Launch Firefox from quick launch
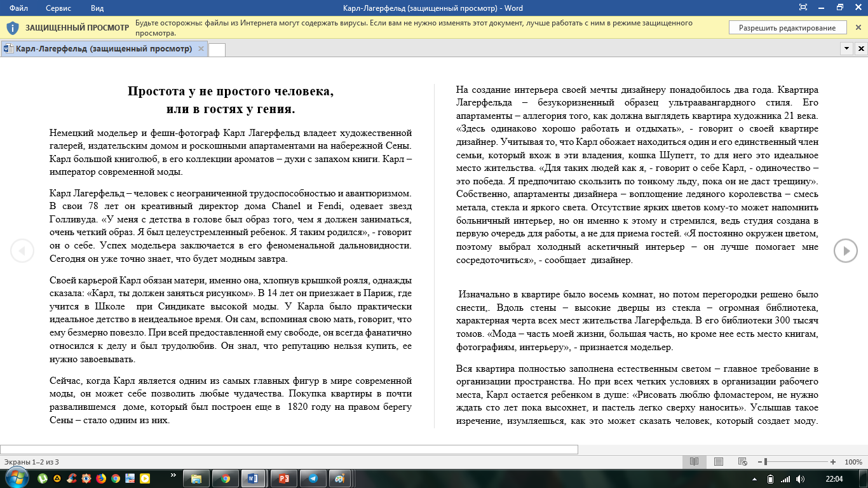868x488 pixels. point(101,478)
